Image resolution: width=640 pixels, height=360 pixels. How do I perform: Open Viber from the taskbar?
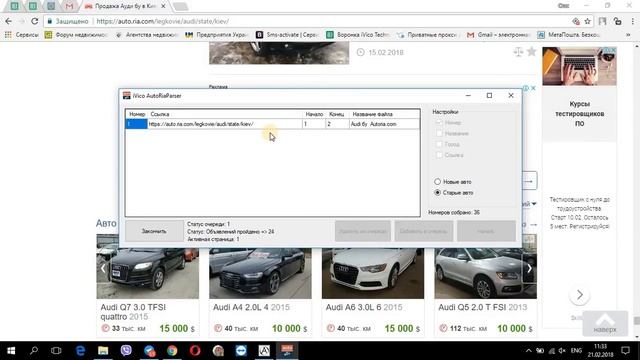click(126, 351)
